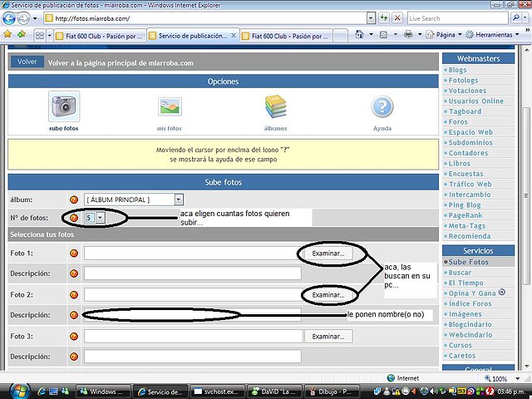Click the Live Search input box

[458, 18]
